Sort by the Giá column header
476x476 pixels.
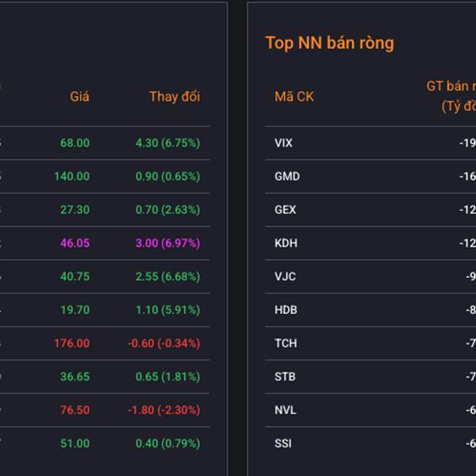[x=79, y=97]
